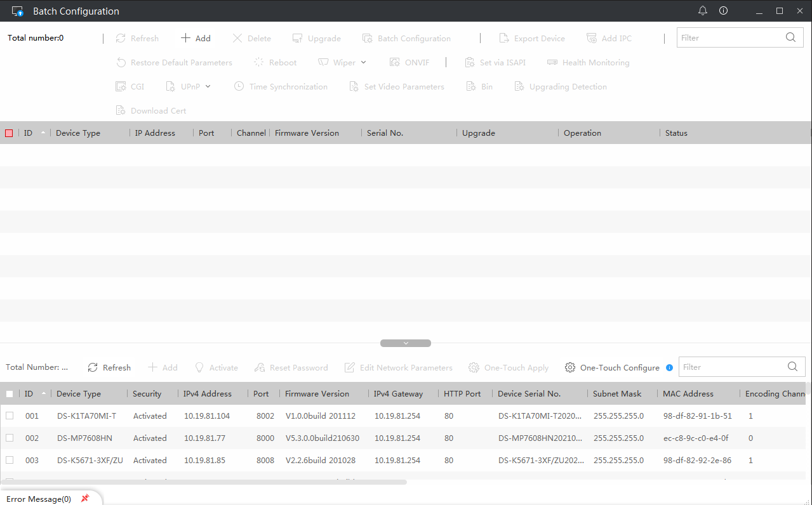Toggle the select-all checkbox in upper table header
The width and height of the screenshot is (812, 505).
point(9,133)
